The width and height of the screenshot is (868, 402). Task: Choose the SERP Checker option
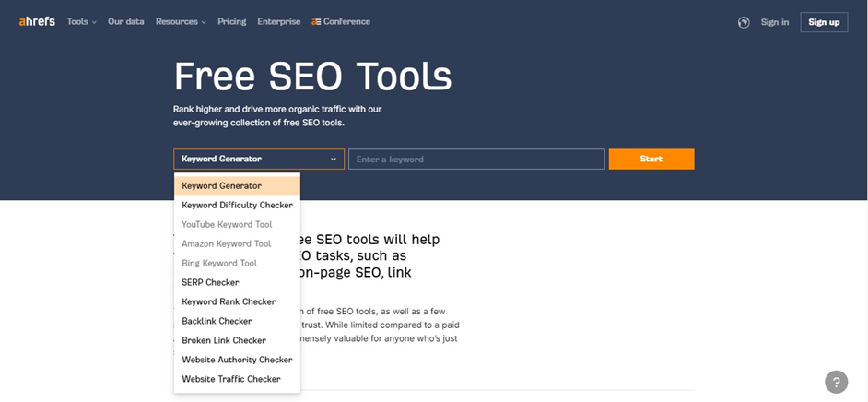pyautogui.click(x=210, y=283)
